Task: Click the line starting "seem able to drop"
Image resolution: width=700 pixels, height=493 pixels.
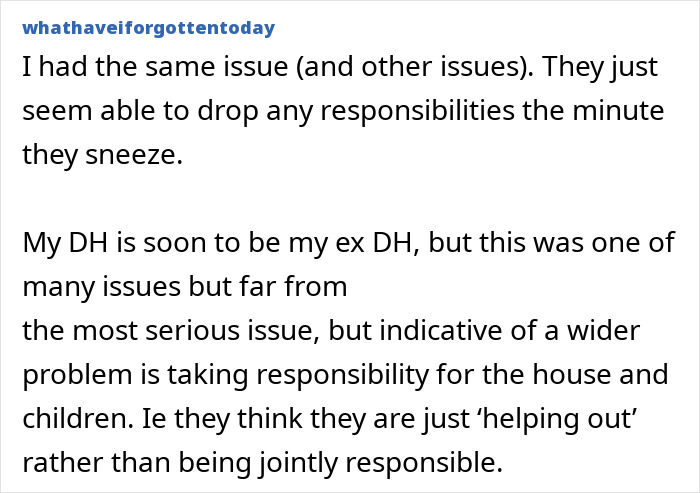Action: 342,111
